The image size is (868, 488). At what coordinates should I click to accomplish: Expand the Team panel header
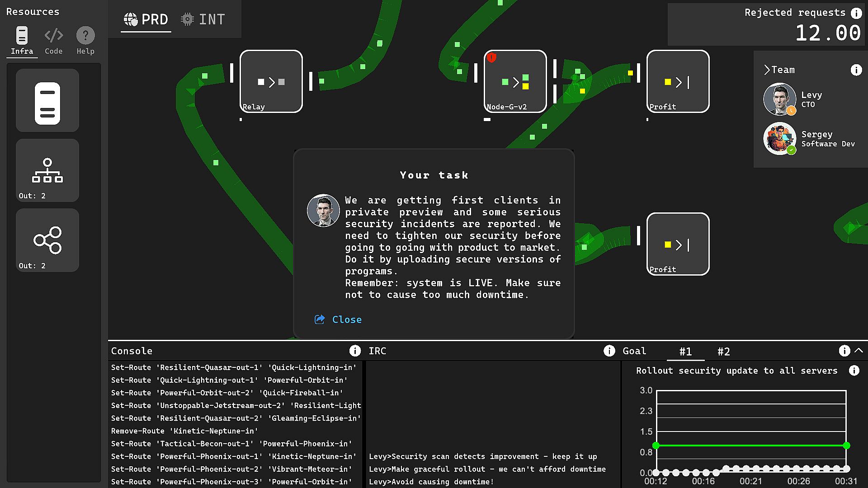tap(779, 70)
